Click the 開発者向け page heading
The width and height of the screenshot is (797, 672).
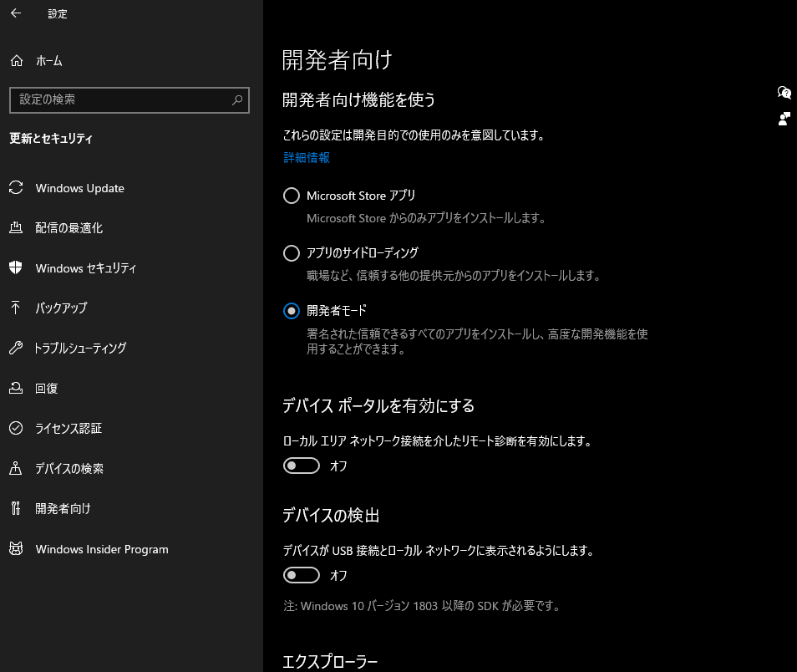337,60
